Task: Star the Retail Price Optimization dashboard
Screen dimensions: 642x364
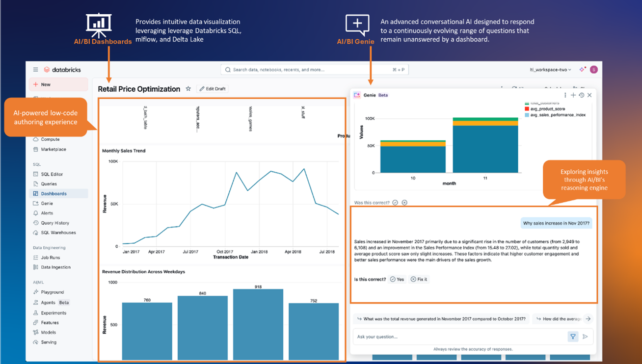Action: (x=188, y=89)
